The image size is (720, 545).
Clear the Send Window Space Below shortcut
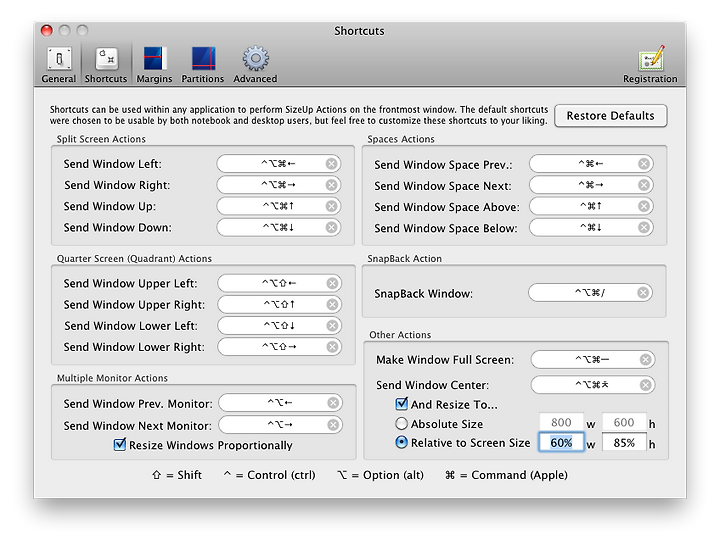pos(644,227)
